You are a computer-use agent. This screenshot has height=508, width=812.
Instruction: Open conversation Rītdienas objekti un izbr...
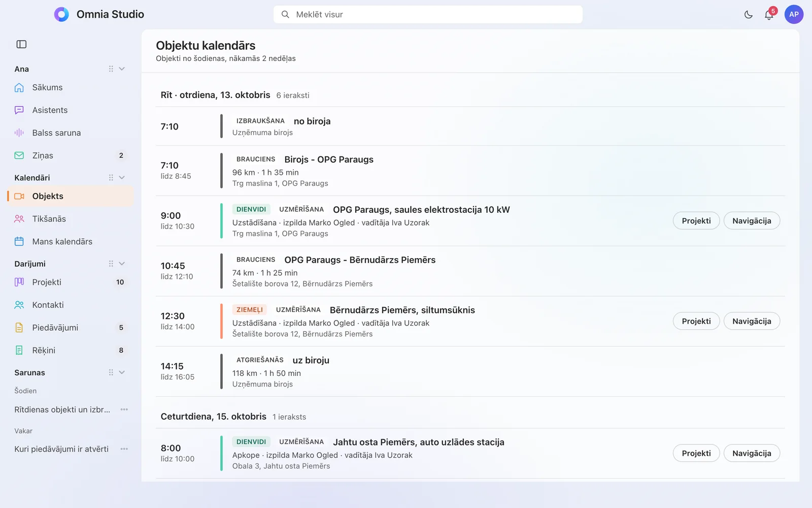click(62, 409)
